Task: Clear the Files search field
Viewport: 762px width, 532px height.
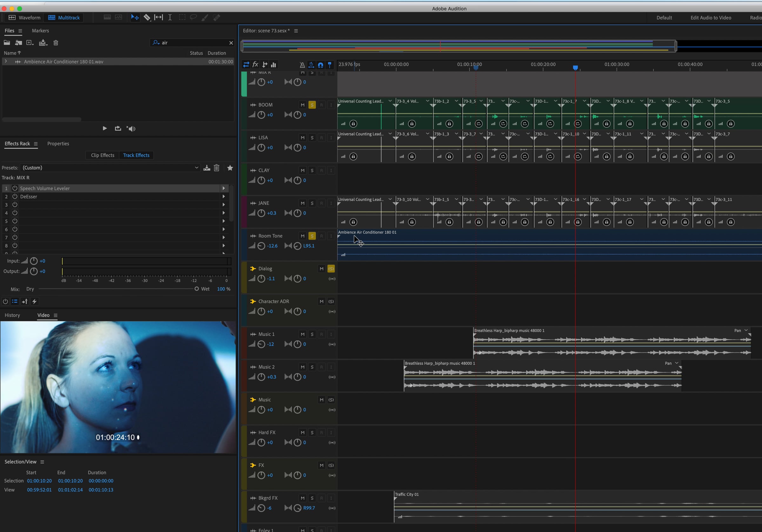Action: (231, 43)
